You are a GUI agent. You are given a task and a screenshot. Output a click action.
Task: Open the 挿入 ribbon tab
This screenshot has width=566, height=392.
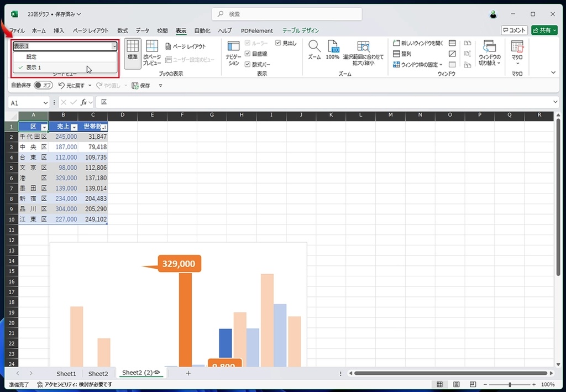(59, 30)
